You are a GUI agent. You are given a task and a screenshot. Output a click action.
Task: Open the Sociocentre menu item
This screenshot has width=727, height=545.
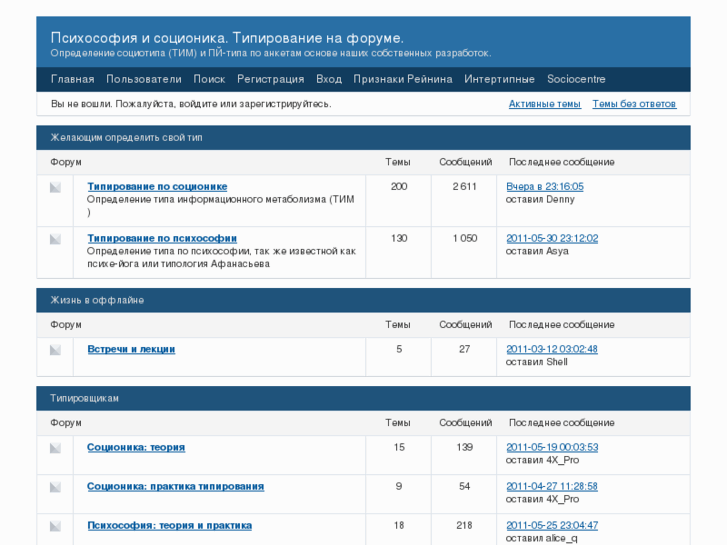tap(576, 79)
